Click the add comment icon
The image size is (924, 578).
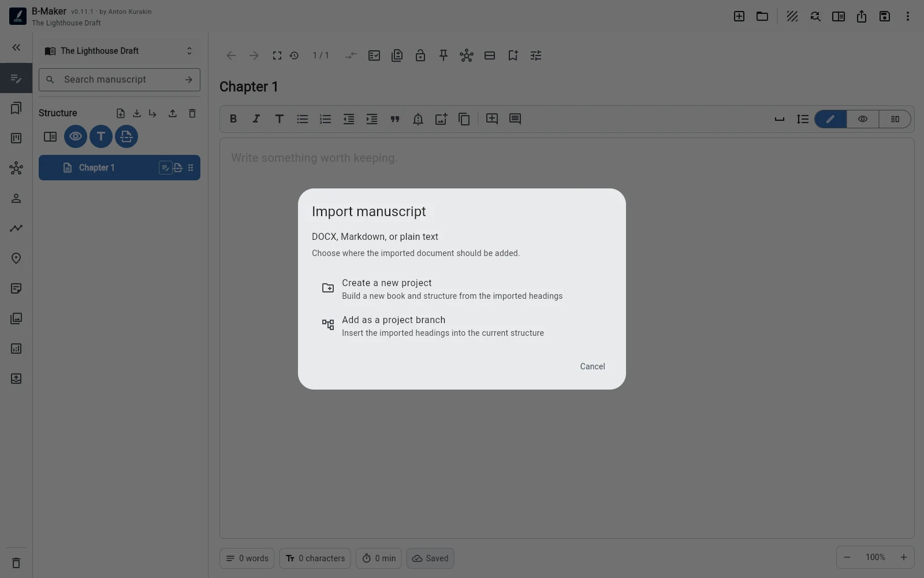click(492, 119)
